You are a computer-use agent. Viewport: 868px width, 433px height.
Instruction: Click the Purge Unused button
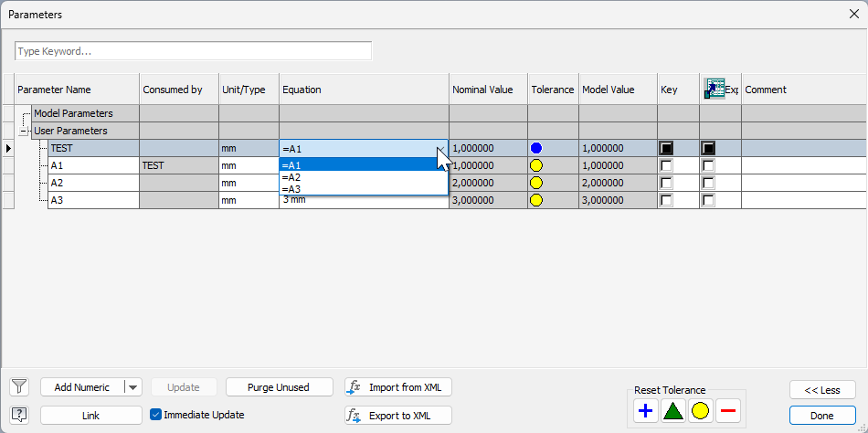click(279, 387)
